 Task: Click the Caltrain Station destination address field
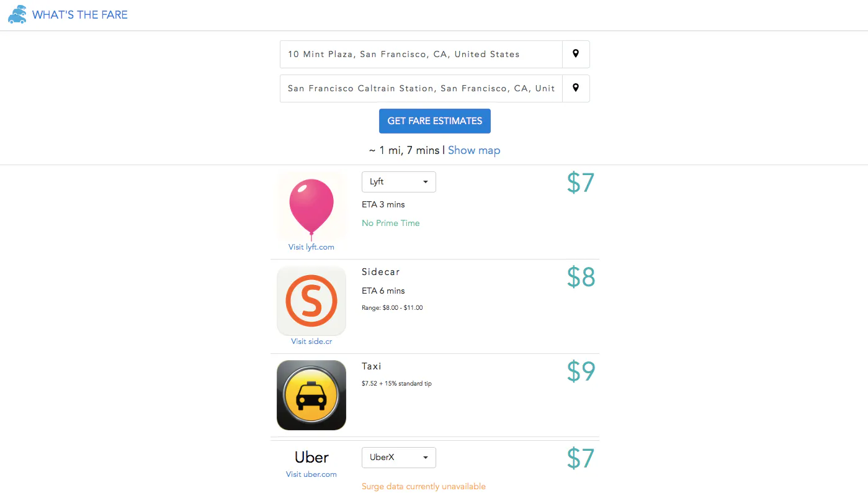(x=421, y=88)
